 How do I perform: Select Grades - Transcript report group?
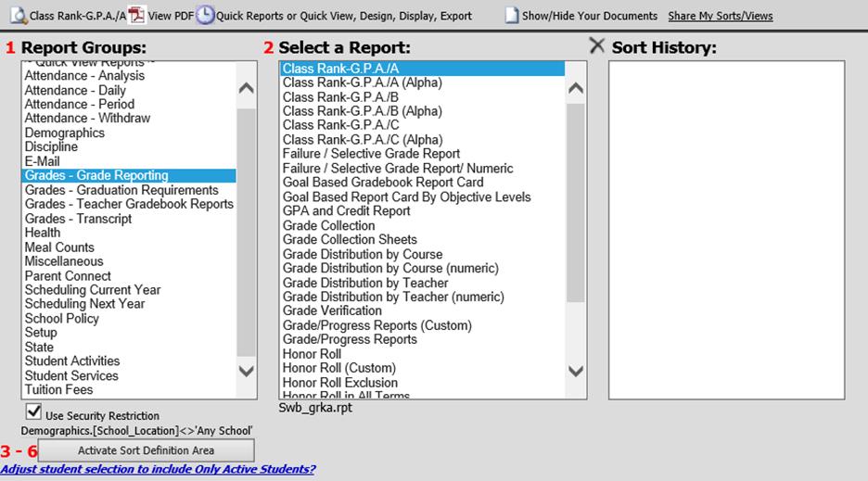[x=78, y=219]
